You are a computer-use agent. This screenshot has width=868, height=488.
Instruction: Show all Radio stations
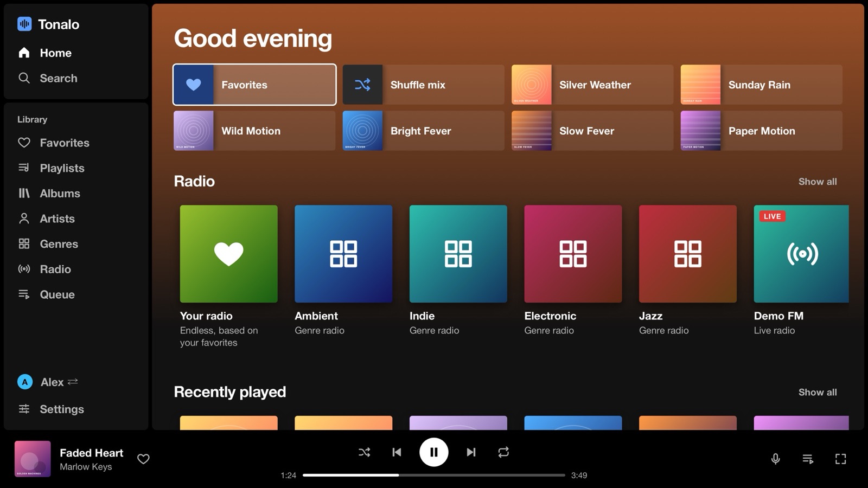point(818,182)
